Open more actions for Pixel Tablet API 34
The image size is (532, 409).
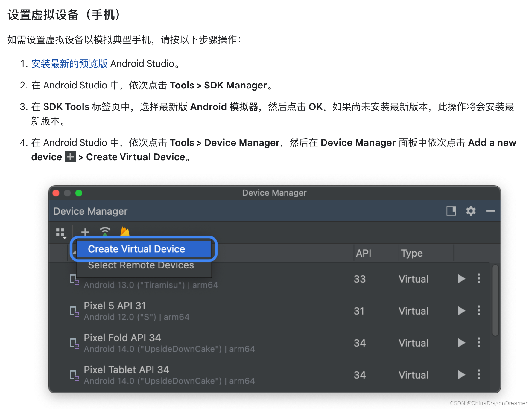[479, 374]
